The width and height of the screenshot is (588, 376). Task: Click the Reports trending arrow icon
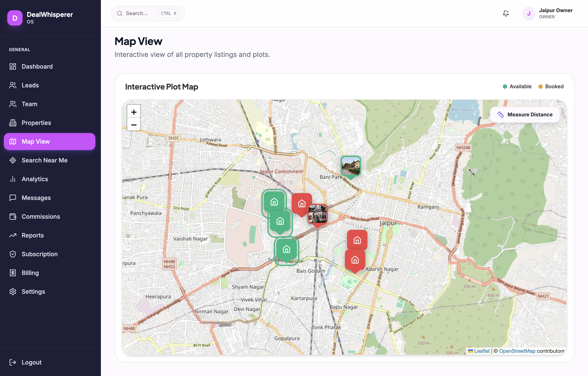click(x=13, y=236)
